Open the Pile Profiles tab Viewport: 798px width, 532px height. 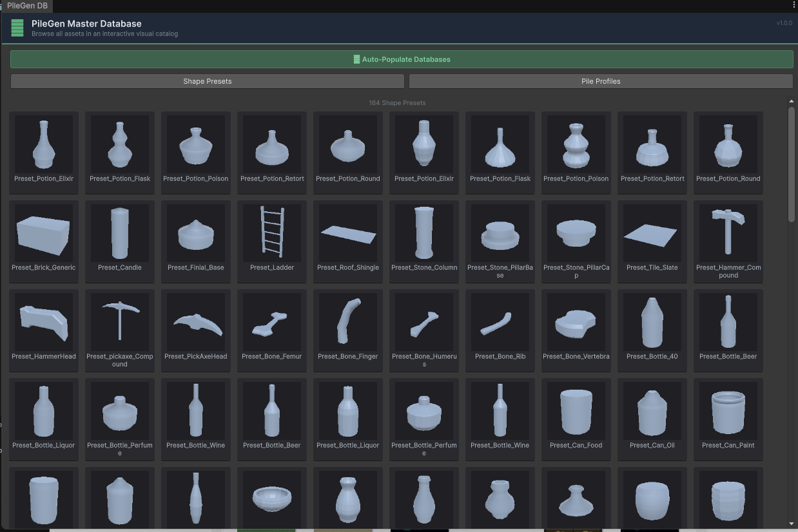coord(600,81)
